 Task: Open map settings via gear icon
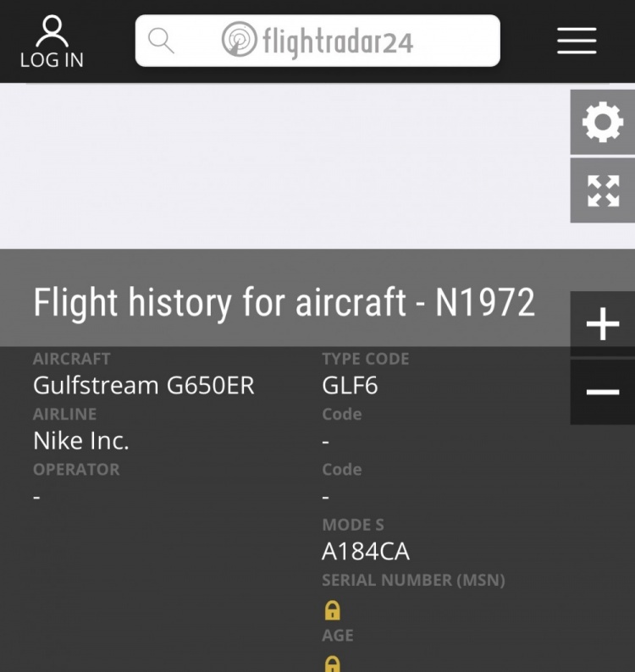tap(602, 123)
